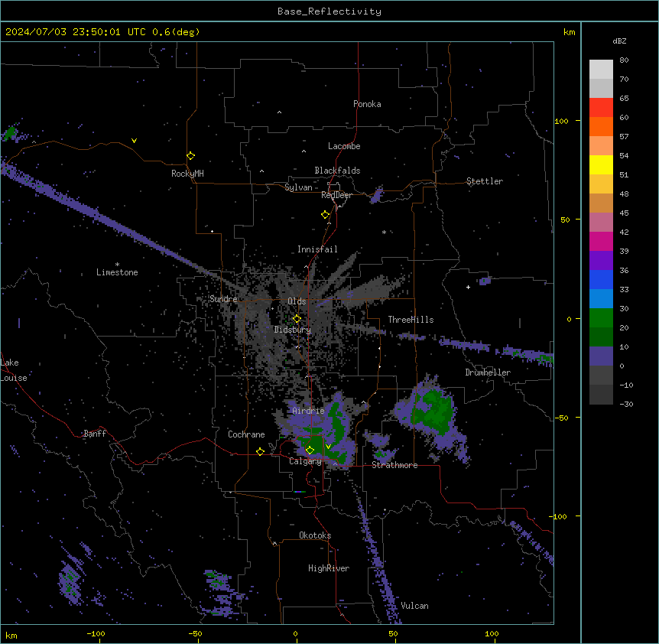Click the dBZ legend heading

pos(619,41)
